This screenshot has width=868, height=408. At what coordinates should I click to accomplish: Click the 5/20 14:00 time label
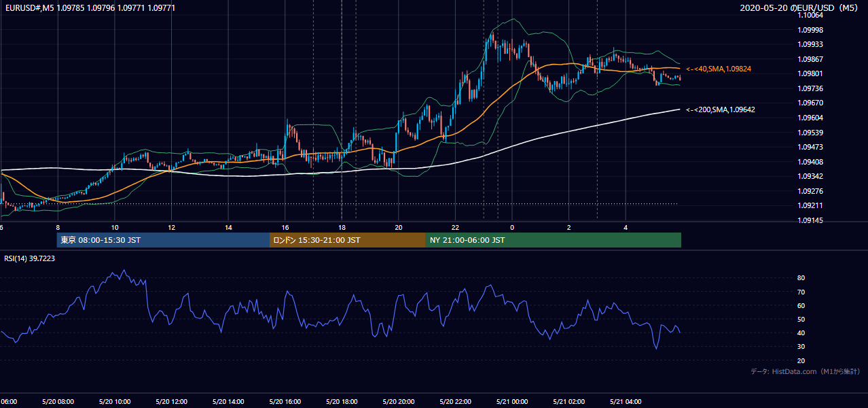tap(228, 402)
